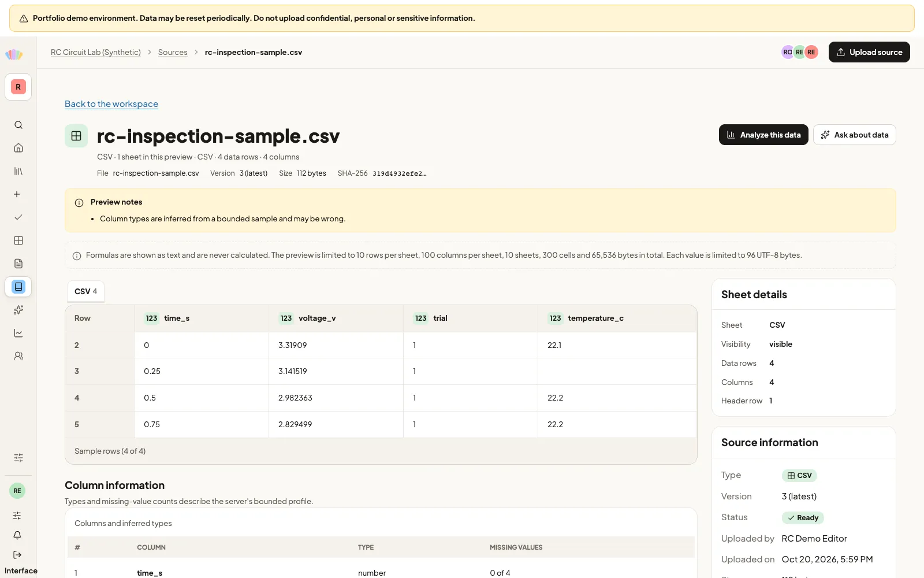Select the cell containing 3.141519
The height and width of the screenshot is (578, 924).
(336, 371)
